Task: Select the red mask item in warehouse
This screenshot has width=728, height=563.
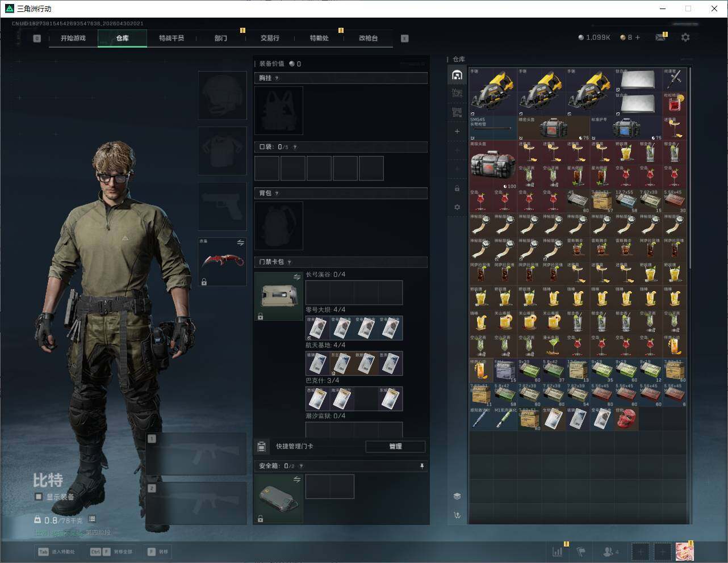Action: click(626, 419)
